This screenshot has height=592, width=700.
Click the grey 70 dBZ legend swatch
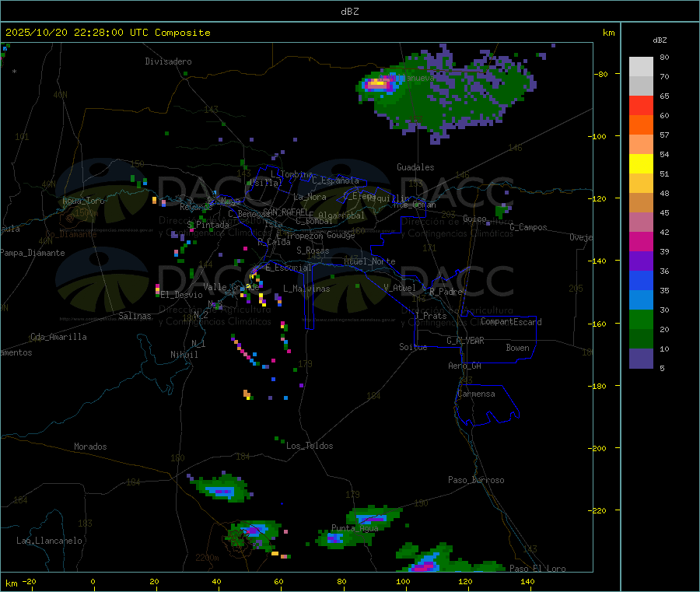pos(641,86)
